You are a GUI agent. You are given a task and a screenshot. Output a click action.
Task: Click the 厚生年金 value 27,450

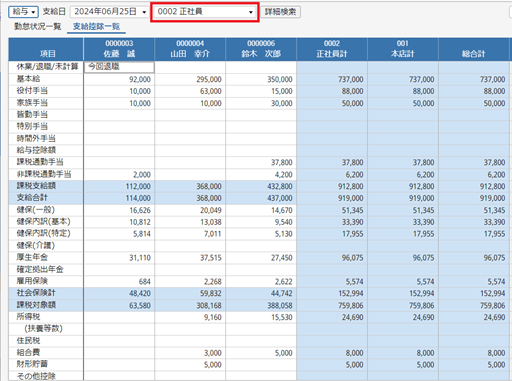pyautogui.click(x=282, y=258)
